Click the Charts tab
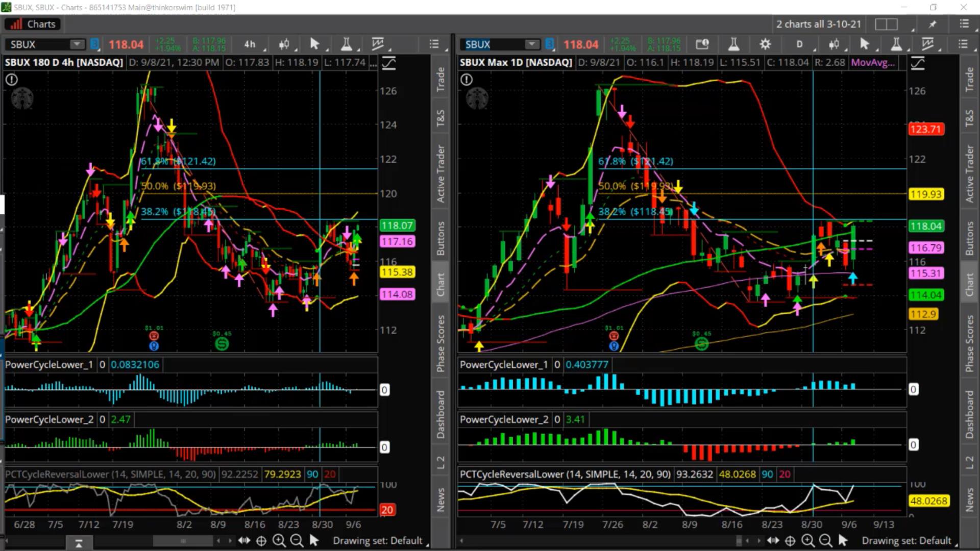Screen dimensions: 980x551 pos(33,24)
